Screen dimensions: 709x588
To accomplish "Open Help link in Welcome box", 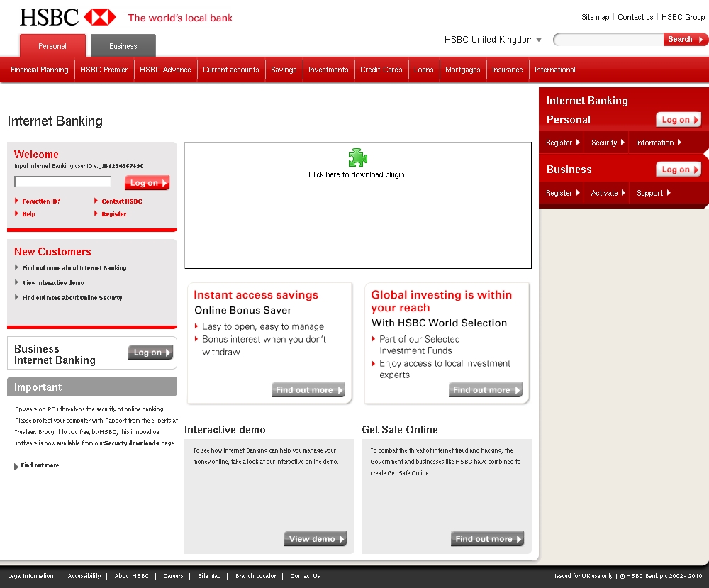I will pyautogui.click(x=28, y=214).
